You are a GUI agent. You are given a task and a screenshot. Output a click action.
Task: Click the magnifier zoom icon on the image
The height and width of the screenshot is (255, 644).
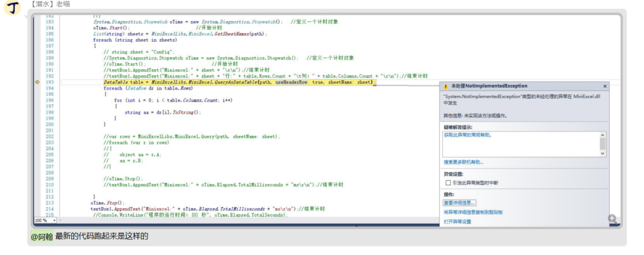612,219
